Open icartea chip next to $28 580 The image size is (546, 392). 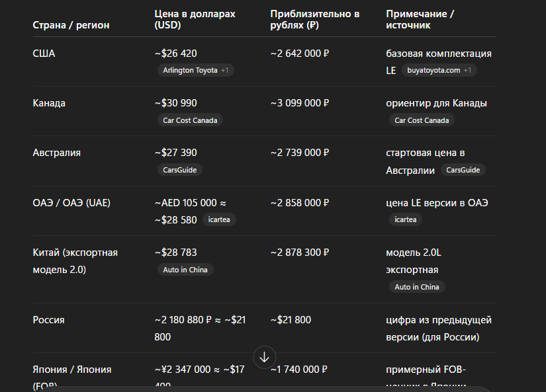coord(219,220)
